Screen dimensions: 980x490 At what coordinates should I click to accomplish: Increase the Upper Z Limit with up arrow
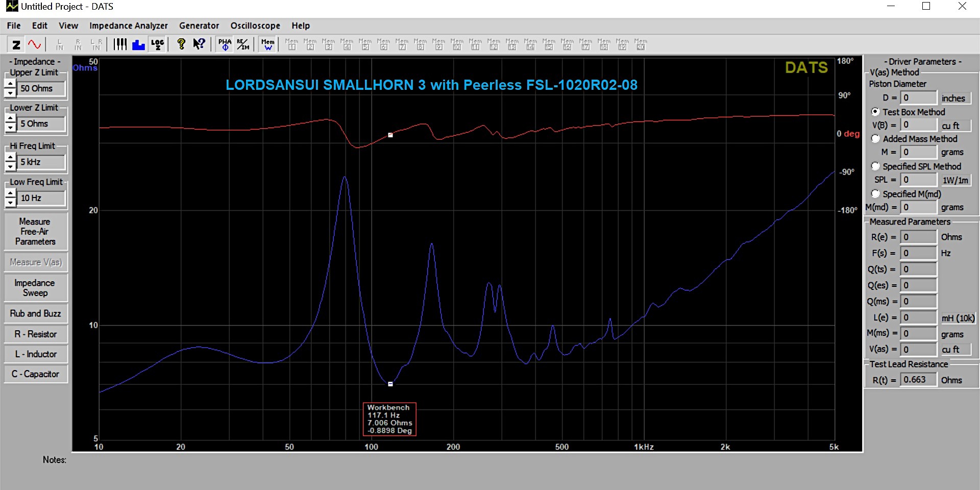pyautogui.click(x=10, y=84)
